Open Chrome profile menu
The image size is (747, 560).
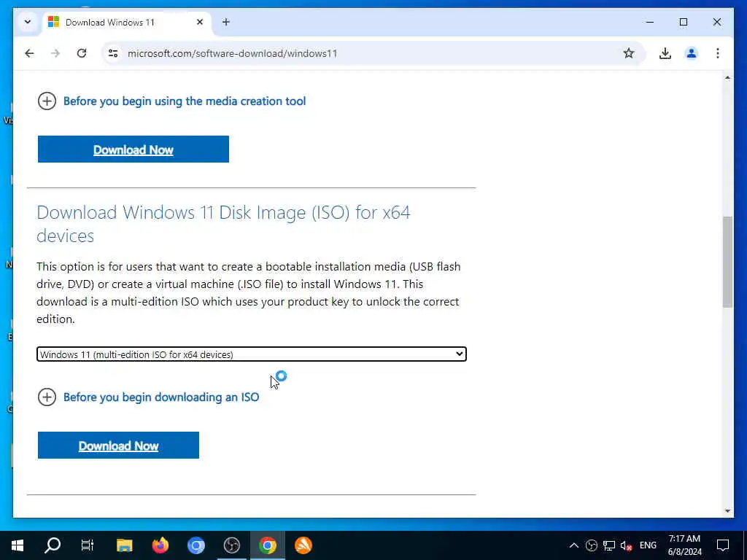click(692, 53)
